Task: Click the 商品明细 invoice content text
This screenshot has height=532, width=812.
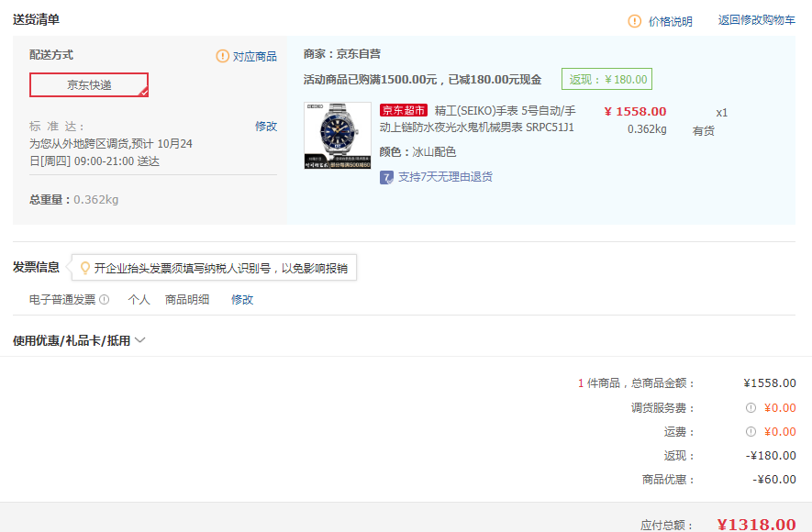Action: pos(187,300)
